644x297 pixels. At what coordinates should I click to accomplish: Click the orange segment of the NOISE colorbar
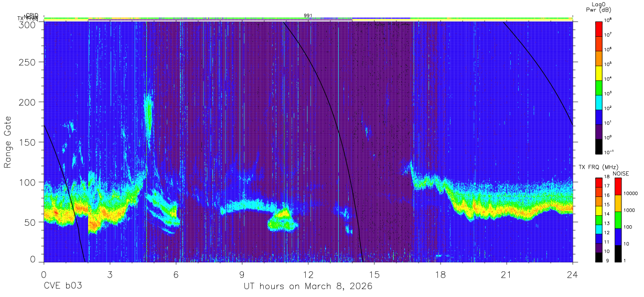coord(617,203)
